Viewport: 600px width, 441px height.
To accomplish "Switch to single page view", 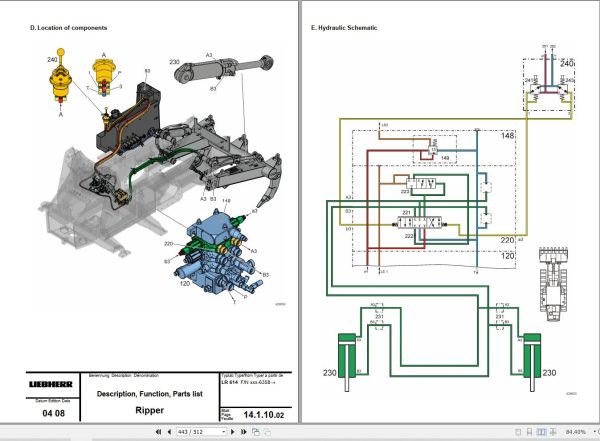I will [518, 432].
